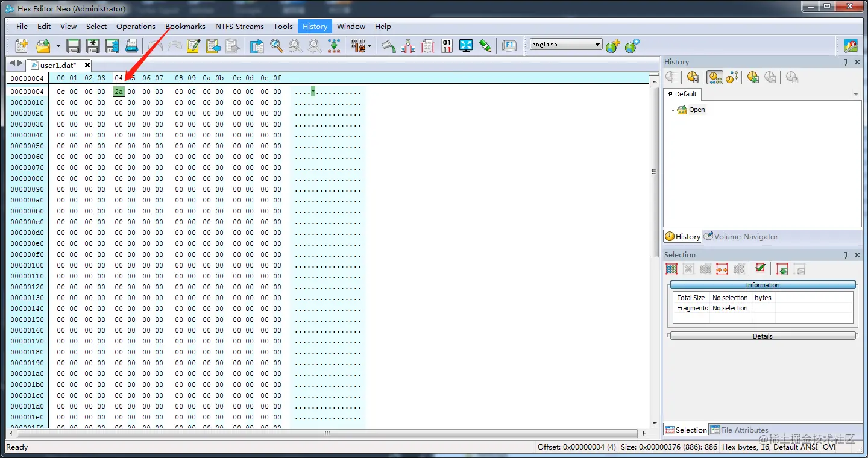Open the Select menu
Viewport: 868px width, 458px height.
tap(96, 26)
